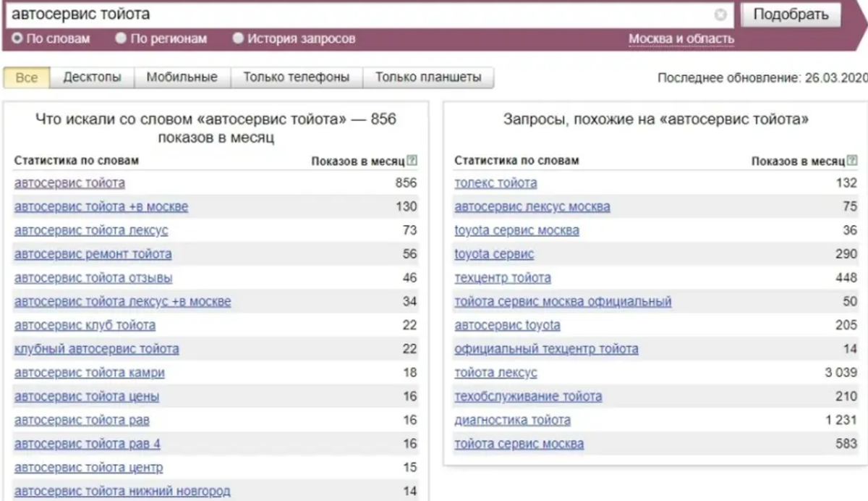Switch to the 'Только планшеты' tab

pyautogui.click(x=428, y=77)
